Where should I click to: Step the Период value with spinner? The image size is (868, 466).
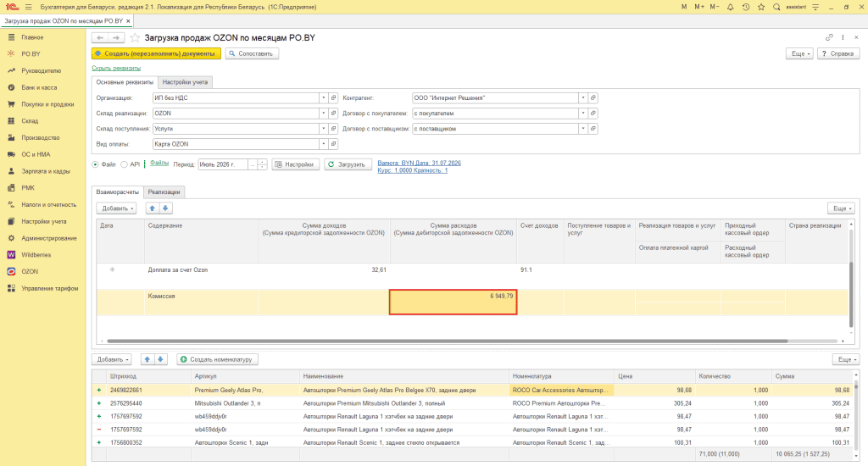[x=263, y=164]
